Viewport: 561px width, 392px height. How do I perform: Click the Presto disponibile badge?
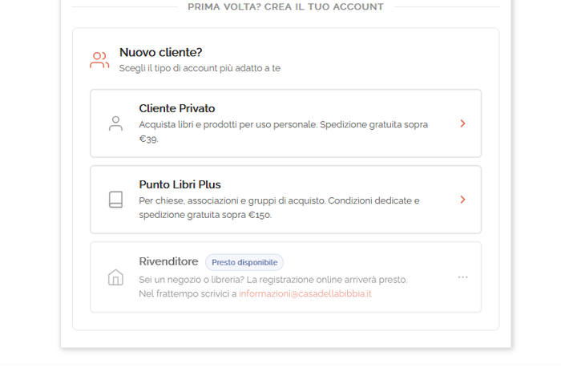[244, 262]
